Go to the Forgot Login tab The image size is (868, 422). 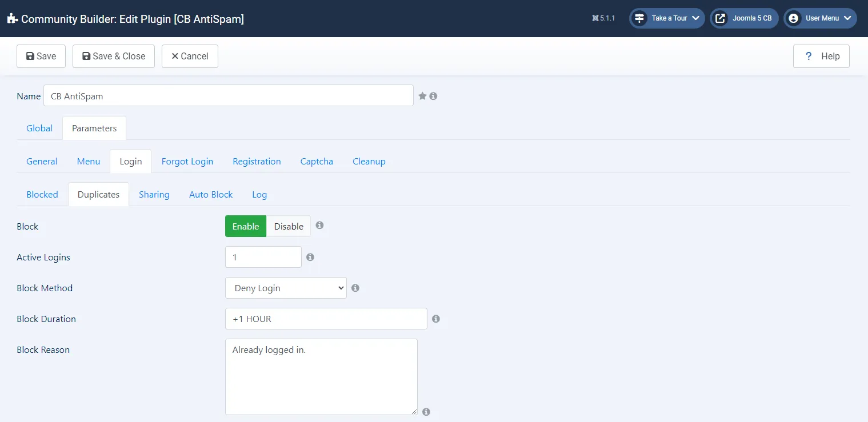(187, 161)
